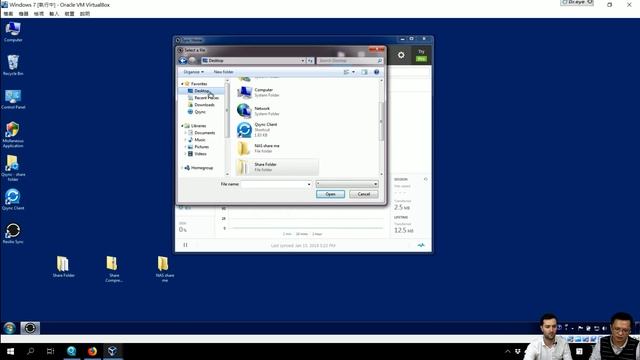Click the Forward arrow in file dialog

click(192, 60)
